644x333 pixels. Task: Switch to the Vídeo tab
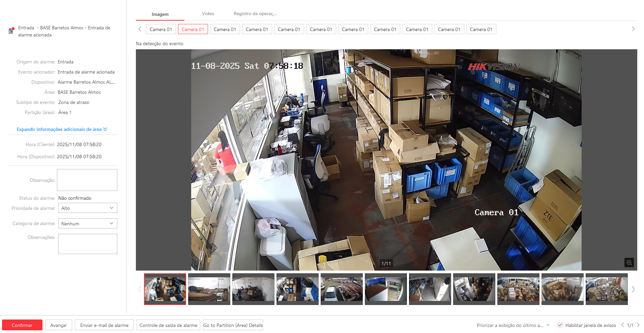point(208,14)
